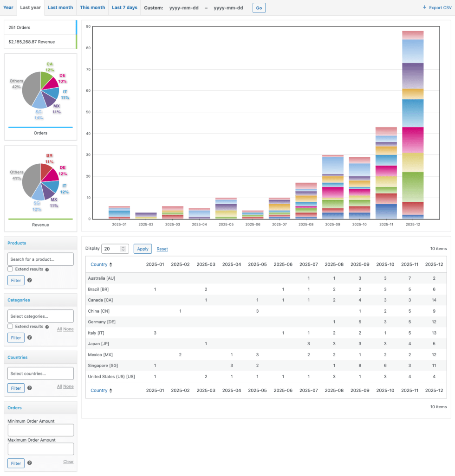
Task: Click the sort icon in the bottom Country header
Action: (x=111, y=390)
